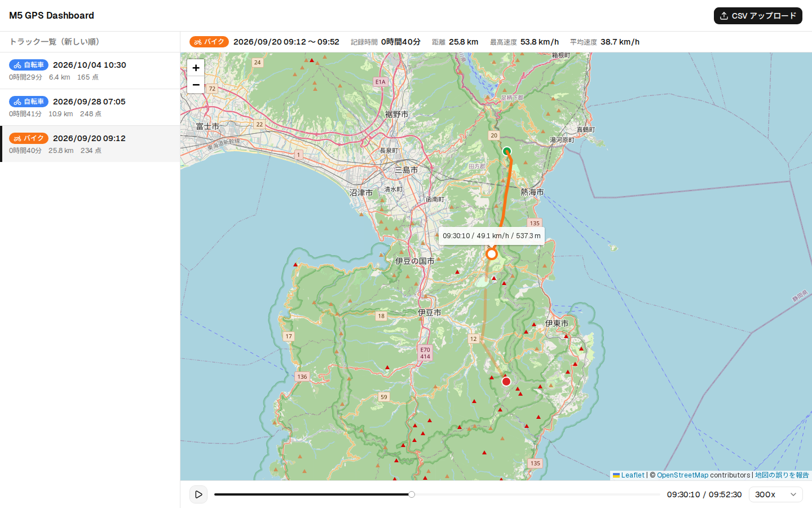Click the 記録時間 0時間40分 value
The height and width of the screenshot is (508, 812).
pyautogui.click(x=401, y=42)
